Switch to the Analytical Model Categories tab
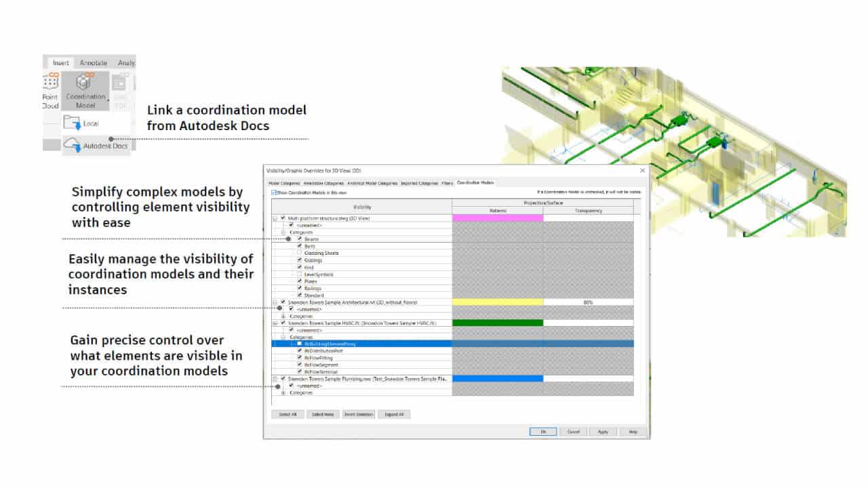This screenshot has width=868, height=488. [372, 183]
